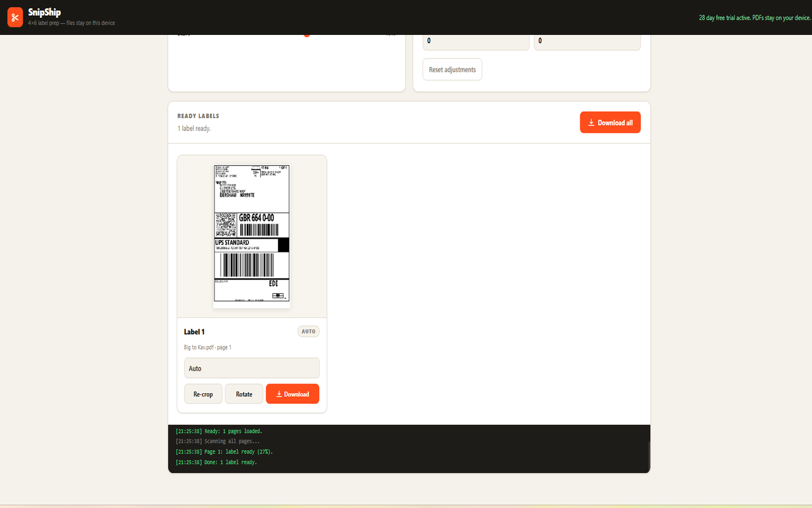Click the "1 label ready." status text
The width and height of the screenshot is (812, 508).
coord(194,128)
